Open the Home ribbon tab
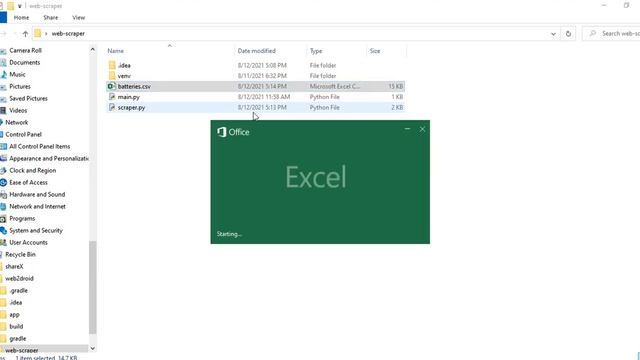640x360 pixels. [x=21, y=18]
